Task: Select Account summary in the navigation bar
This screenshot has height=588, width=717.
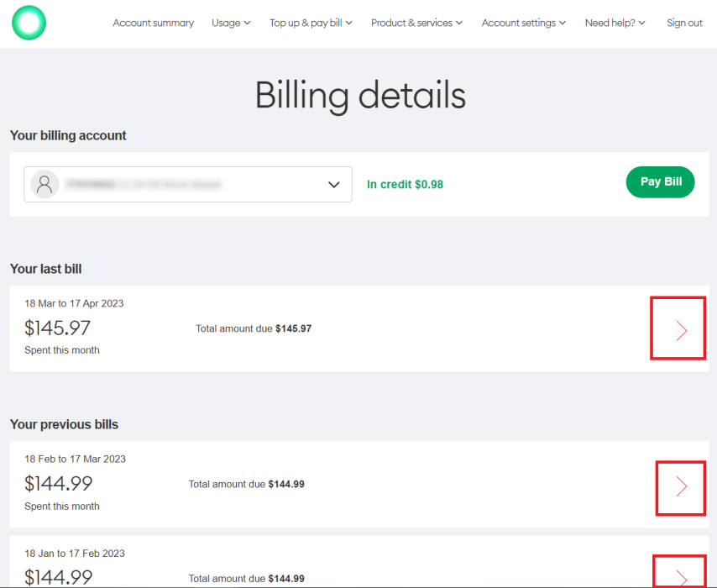Action: [x=153, y=23]
